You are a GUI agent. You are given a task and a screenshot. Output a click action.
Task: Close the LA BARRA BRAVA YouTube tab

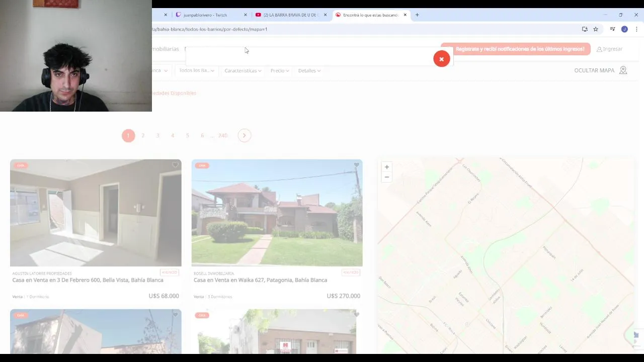(325, 15)
